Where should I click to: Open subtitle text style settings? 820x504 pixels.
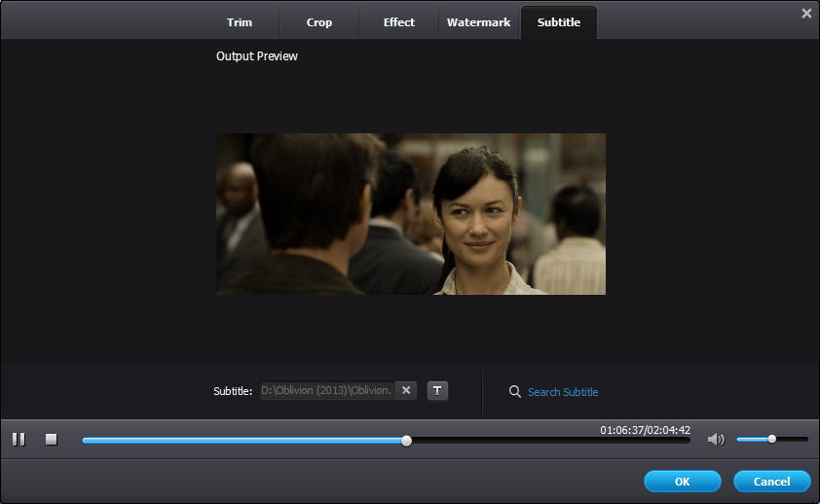pyautogui.click(x=437, y=390)
